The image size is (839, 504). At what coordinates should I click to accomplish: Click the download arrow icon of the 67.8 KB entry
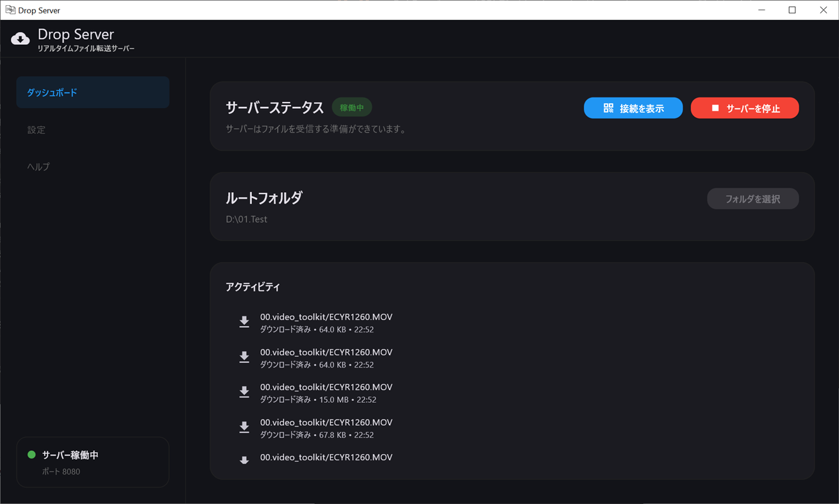pyautogui.click(x=244, y=428)
